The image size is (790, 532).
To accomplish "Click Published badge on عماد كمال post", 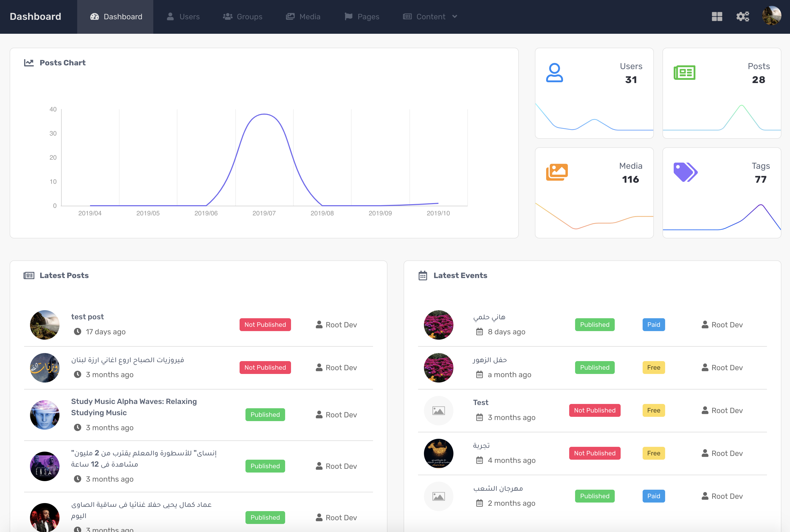I will point(265,518).
